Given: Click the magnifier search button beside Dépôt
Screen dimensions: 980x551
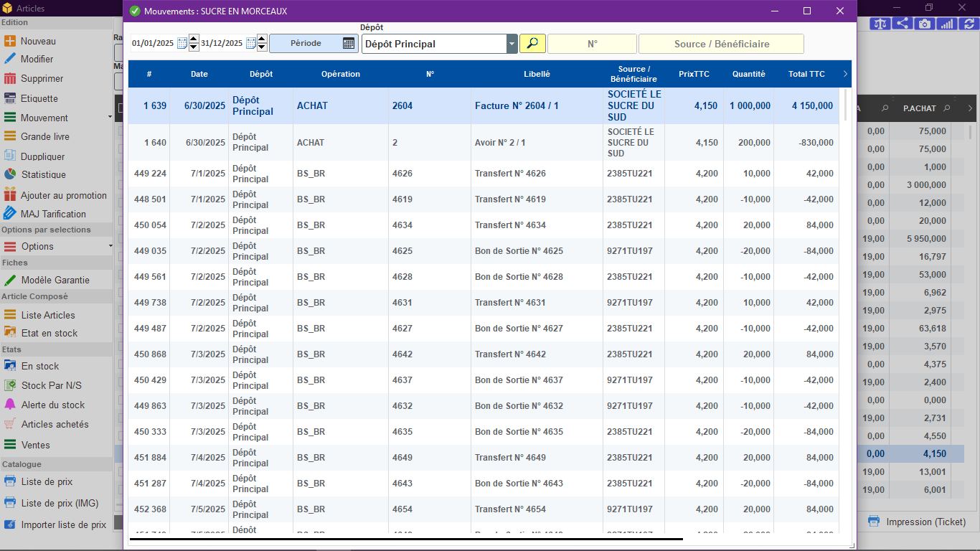Looking at the screenshot, I should [x=532, y=44].
